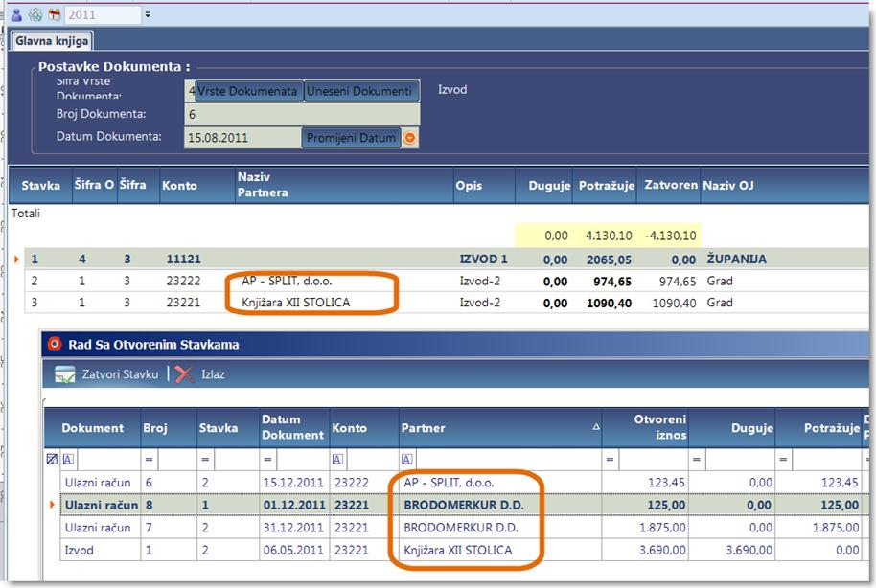The image size is (876, 588).
Task: Sort by the Dokument column header in the lower grid
Action: point(93,428)
